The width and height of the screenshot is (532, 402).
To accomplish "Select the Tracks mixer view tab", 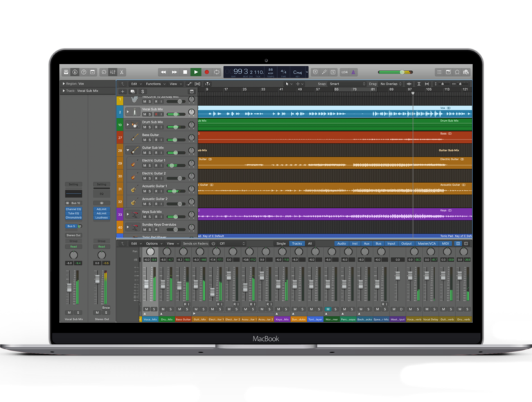I will (x=297, y=243).
